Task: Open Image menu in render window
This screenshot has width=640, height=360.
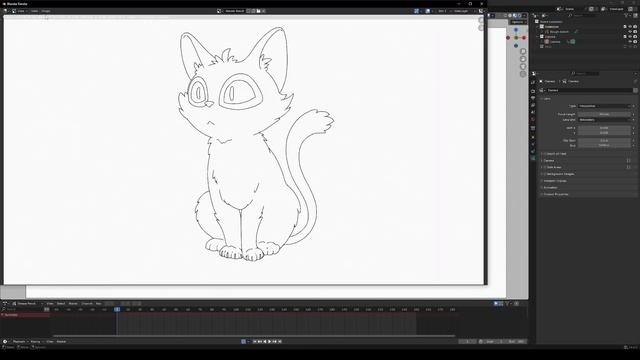Action: [46, 11]
